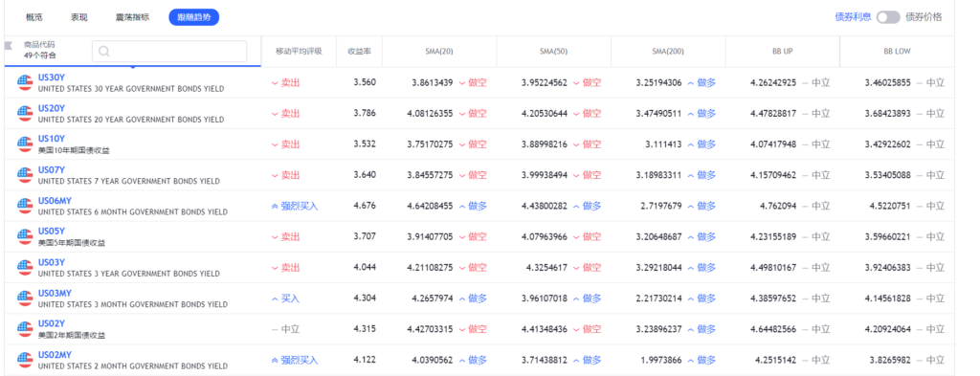Click the US flag icon for US02MY
980x376 pixels.
point(25,360)
